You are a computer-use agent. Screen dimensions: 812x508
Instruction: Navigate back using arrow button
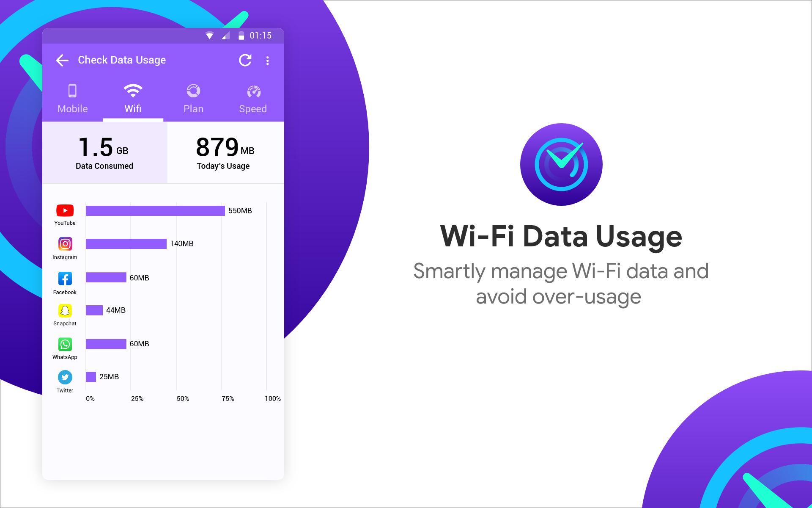[x=63, y=60]
